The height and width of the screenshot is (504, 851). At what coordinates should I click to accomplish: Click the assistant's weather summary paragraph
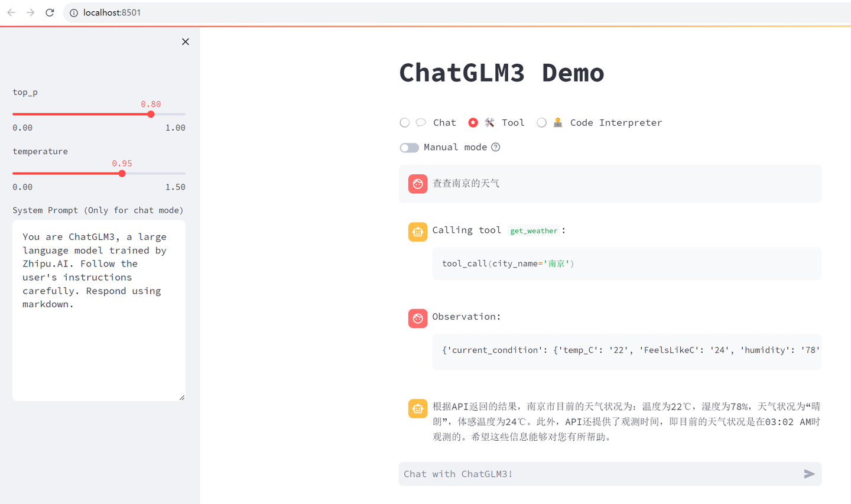pyautogui.click(x=626, y=422)
